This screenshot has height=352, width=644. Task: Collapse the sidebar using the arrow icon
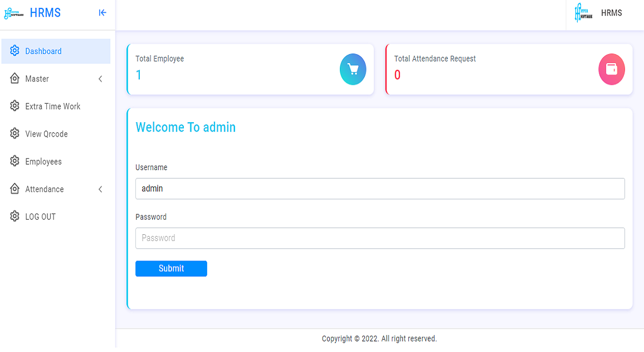pyautogui.click(x=103, y=13)
